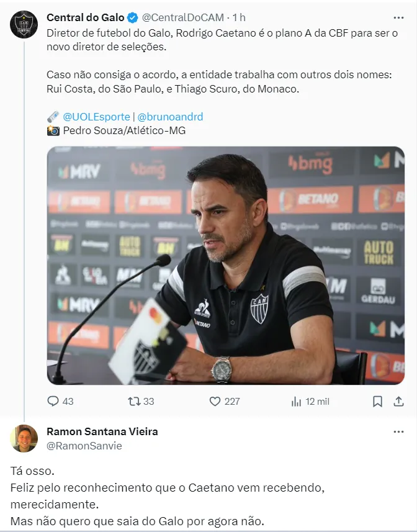The image size is (417, 532).
Task: Like the post with the heart icon
Action: coord(225,402)
